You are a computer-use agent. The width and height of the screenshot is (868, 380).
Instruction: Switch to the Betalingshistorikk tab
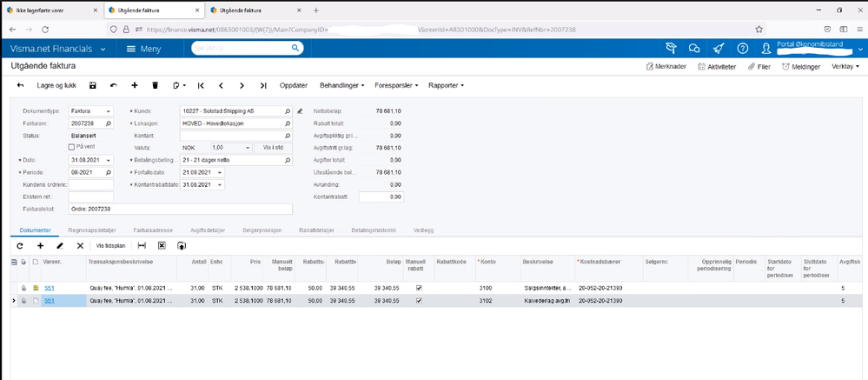374,230
